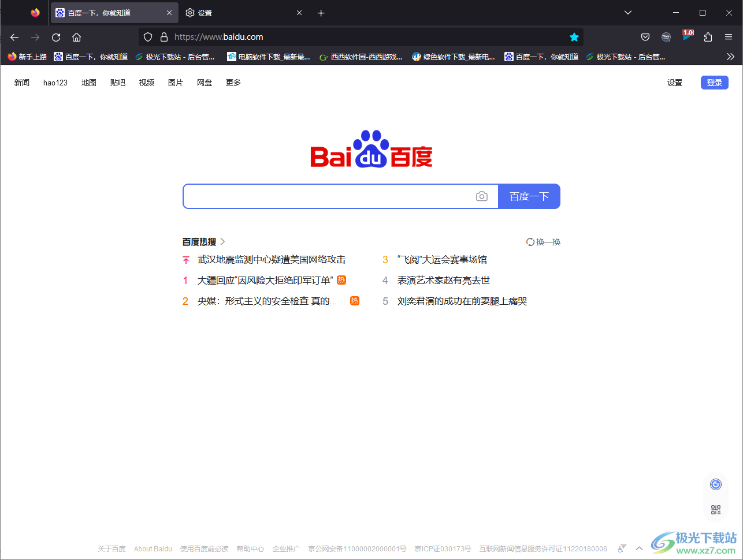Click the site padlock security icon
Viewport: 743px width, 560px height.
[164, 37]
